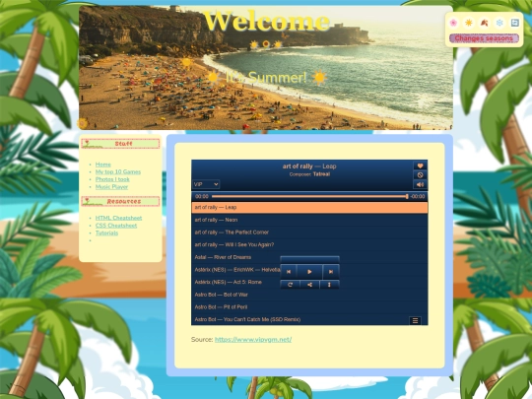Favorite the track with the heart icon
The width and height of the screenshot is (532, 399).
[x=420, y=166]
